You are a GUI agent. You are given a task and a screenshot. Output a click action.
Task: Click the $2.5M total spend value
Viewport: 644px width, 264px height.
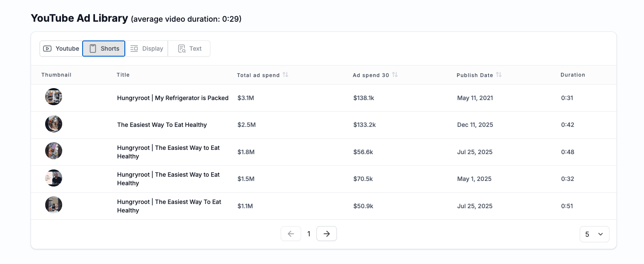pyautogui.click(x=247, y=125)
